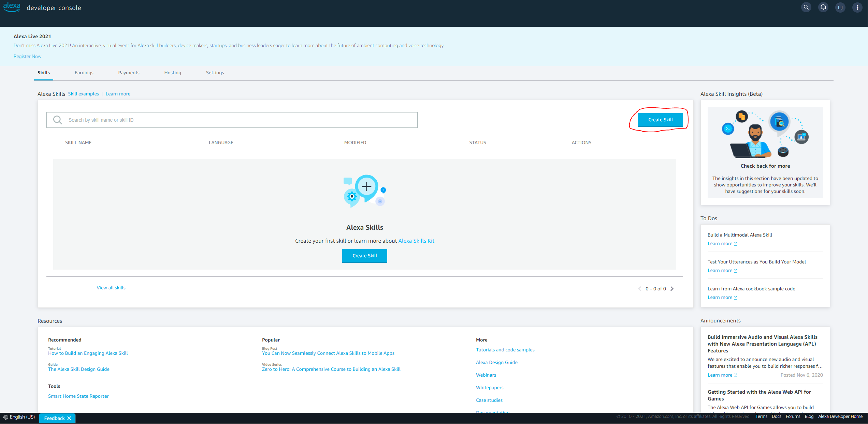Click the View all skills link
868x424 pixels.
pyautogui.click(x=111, y=288)
